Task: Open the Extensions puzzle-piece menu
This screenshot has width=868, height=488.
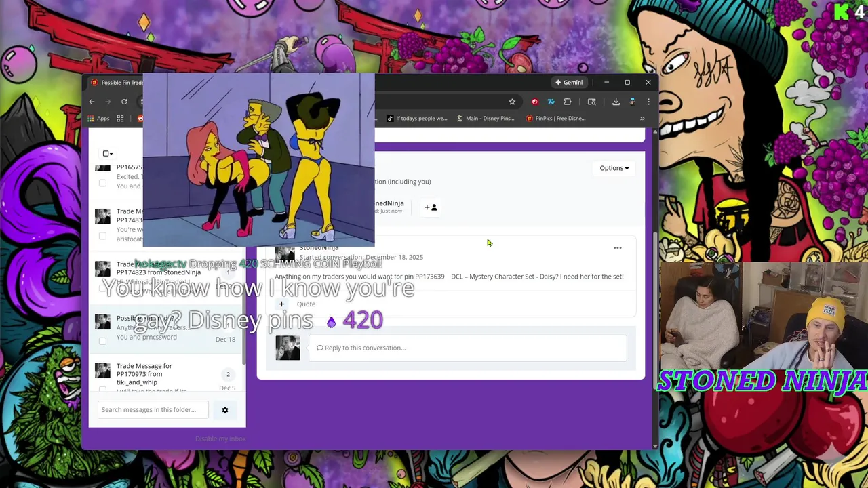Action: (568, 102)
